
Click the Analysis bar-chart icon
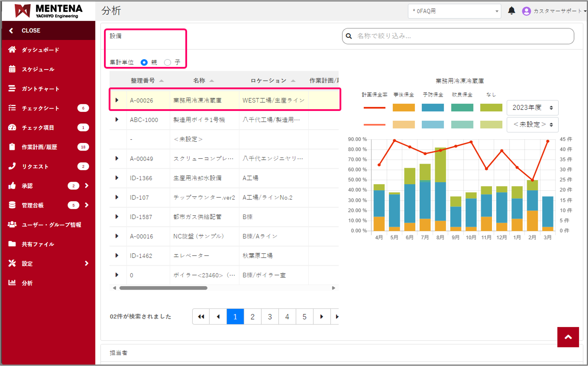(x=12, y=283)
